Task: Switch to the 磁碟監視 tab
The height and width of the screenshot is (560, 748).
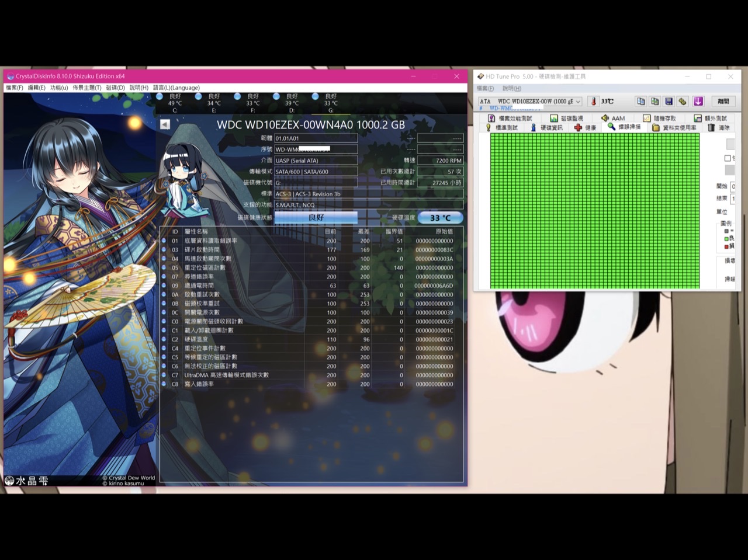Action: [566, 119]
